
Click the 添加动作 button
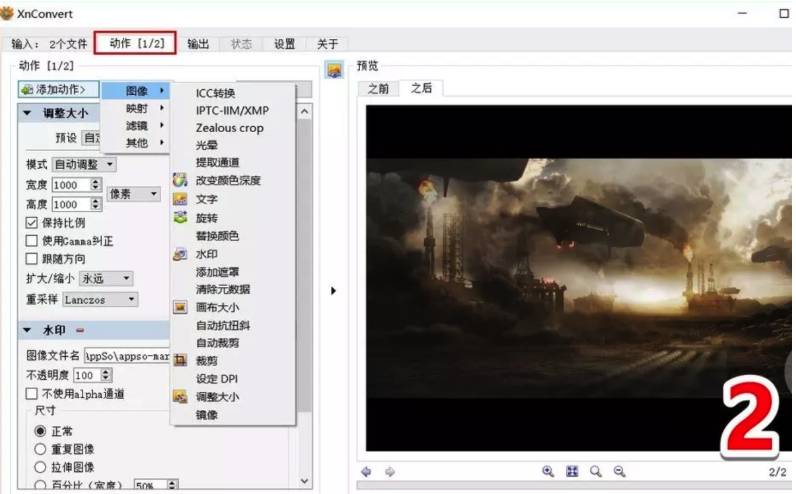[59, 90]
